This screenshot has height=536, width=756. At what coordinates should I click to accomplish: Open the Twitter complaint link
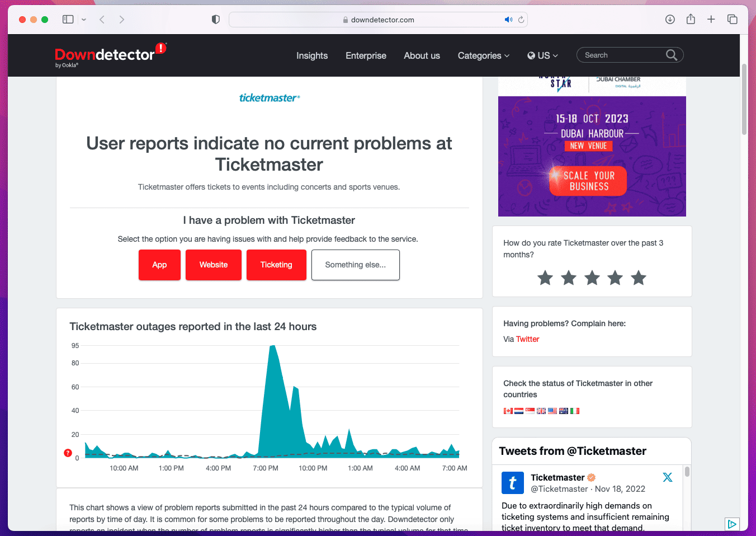click(527, 339)
